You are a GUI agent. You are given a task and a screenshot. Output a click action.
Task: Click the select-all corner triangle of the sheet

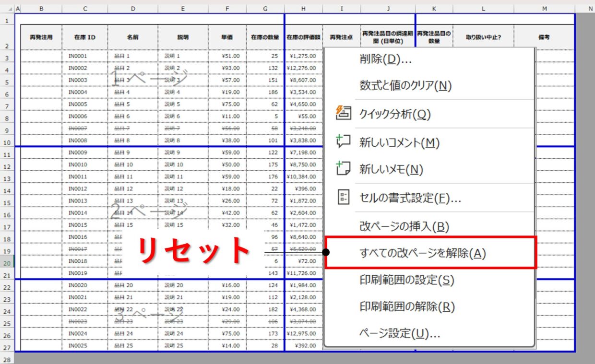click(x=11, y=9)
